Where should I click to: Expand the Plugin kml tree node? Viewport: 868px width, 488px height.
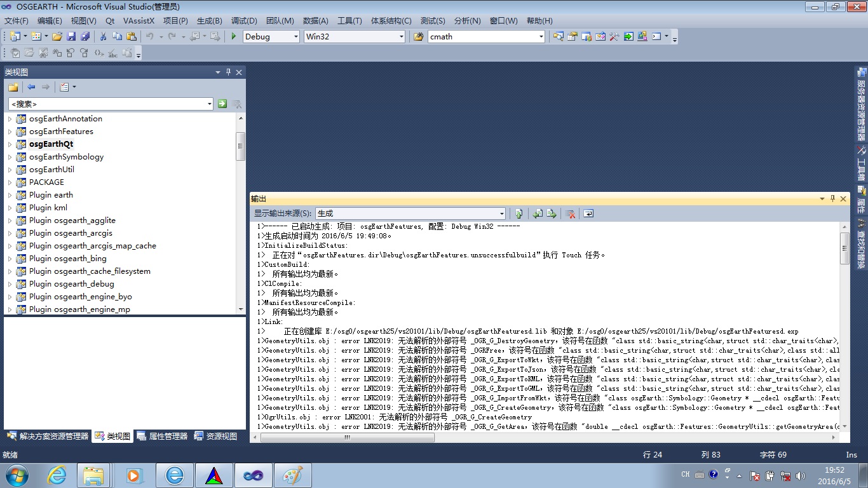coord(10,208)
